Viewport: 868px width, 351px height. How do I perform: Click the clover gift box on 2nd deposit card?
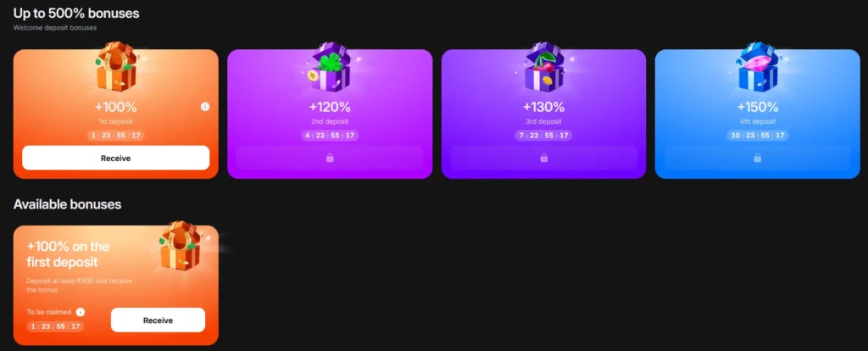pos(329,68)
